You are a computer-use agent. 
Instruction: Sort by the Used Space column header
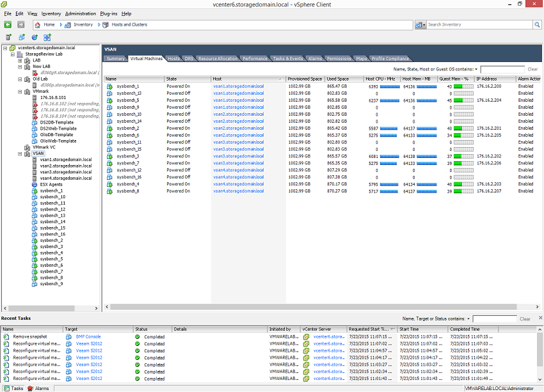click(344, 79)
